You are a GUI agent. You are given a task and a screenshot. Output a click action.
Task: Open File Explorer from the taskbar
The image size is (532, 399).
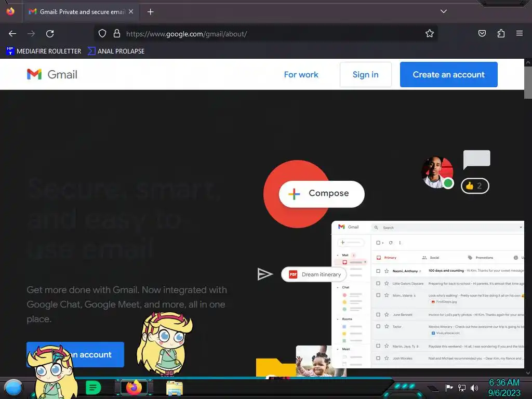click(175, 388)
